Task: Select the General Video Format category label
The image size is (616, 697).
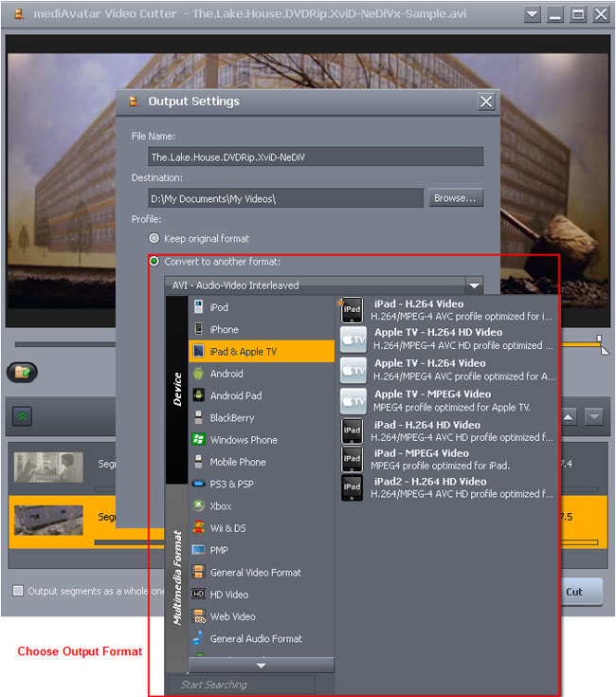Action: click(256, 573)
